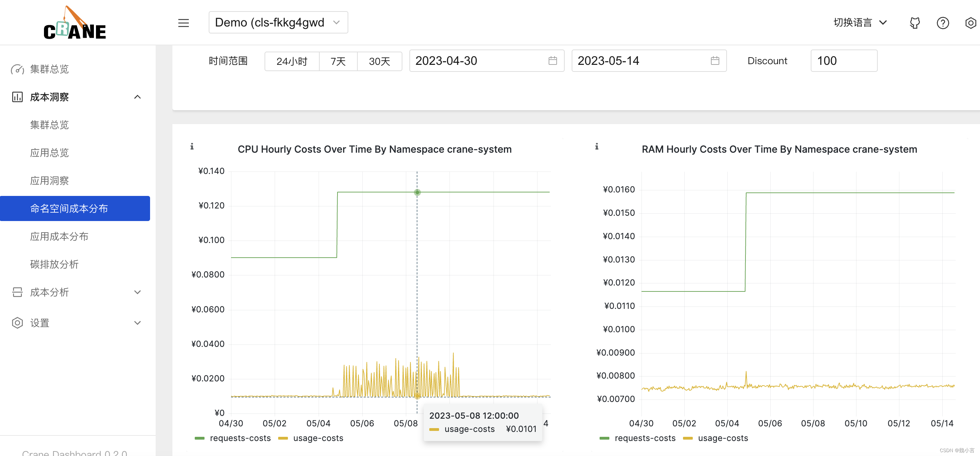Click the Discount input showing 100

point(844,60)
